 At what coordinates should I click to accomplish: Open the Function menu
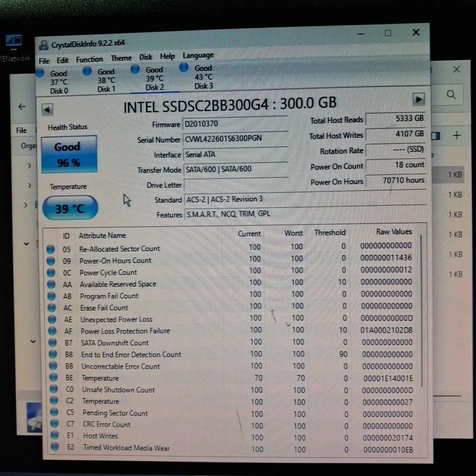(89, 59)
